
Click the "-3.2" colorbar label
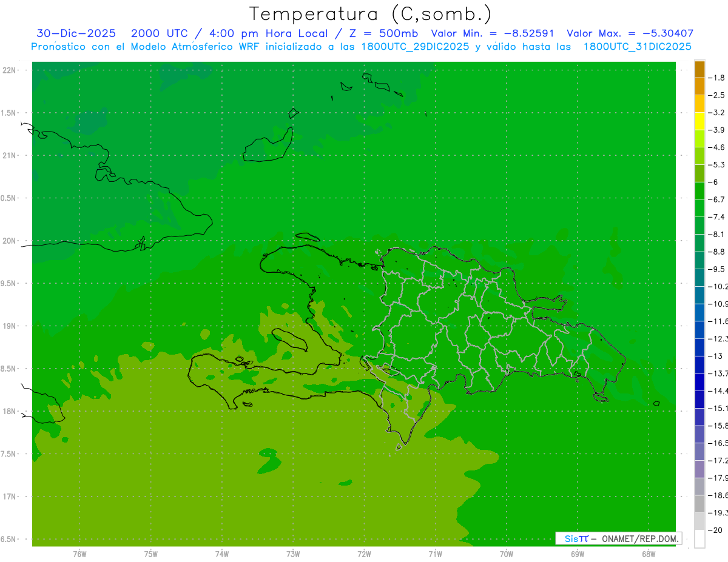point(717,112)
